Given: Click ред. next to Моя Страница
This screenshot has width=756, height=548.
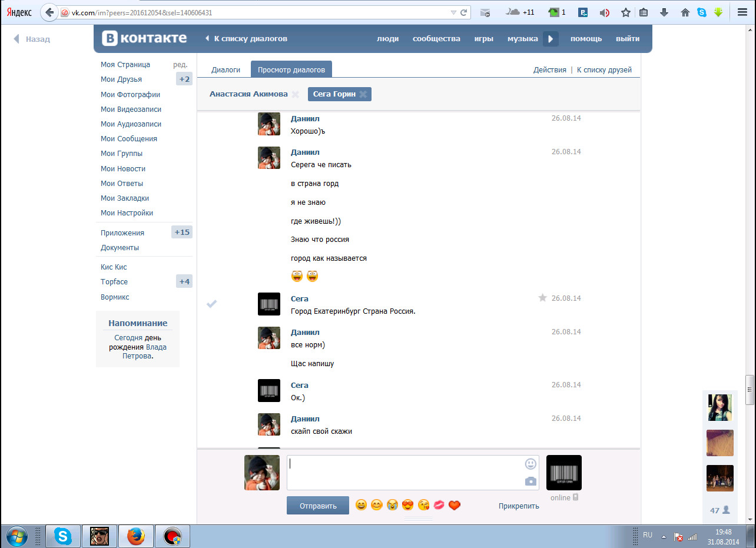Looking at the screenshot, I should (180, 65).
